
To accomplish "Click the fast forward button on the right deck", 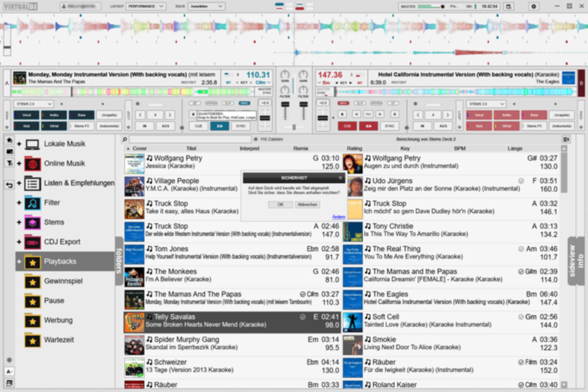I will click(380, 114).
